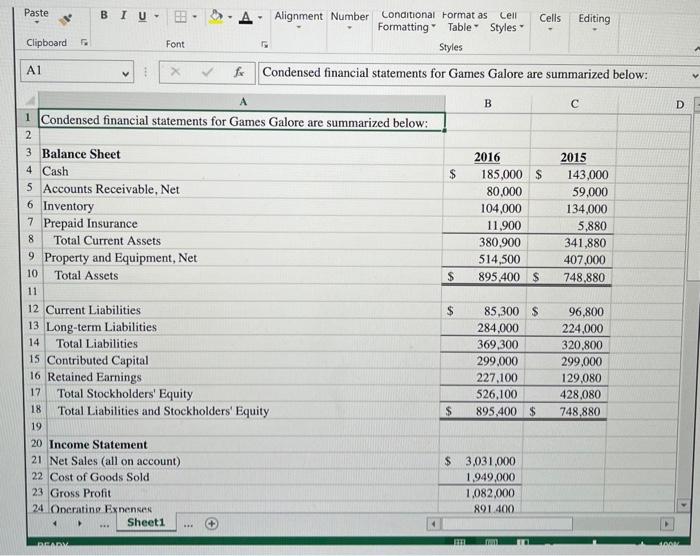700x556 pixels.
Task: Switch to Page Break Preview icon
Action: [523, 543]
